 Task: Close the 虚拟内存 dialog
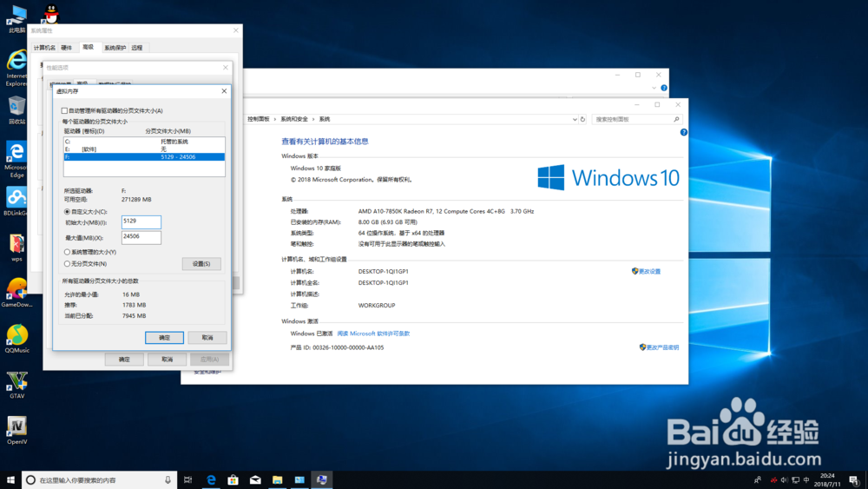[x=224, y=91]
